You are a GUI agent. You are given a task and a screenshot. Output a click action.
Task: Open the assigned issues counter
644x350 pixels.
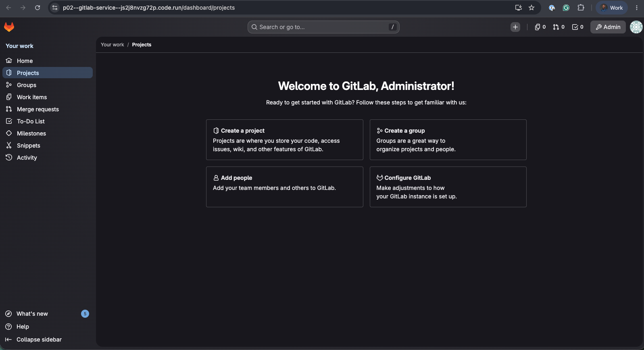point(540,27)
